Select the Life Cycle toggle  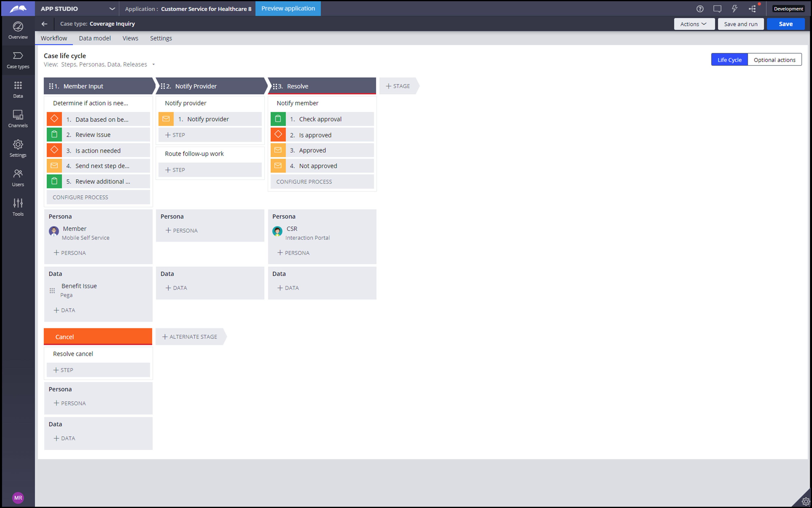pos(729,60)
